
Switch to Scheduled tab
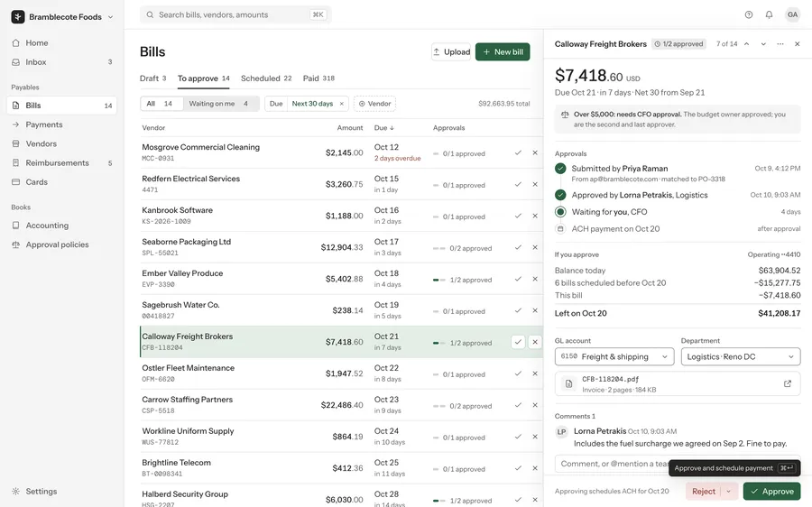click(266, 78)
